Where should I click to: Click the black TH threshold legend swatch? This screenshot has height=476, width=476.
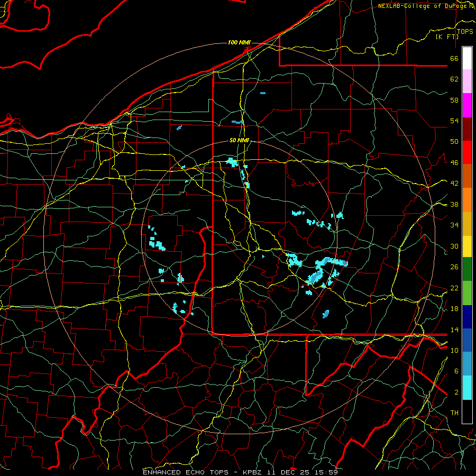[467, 411]
